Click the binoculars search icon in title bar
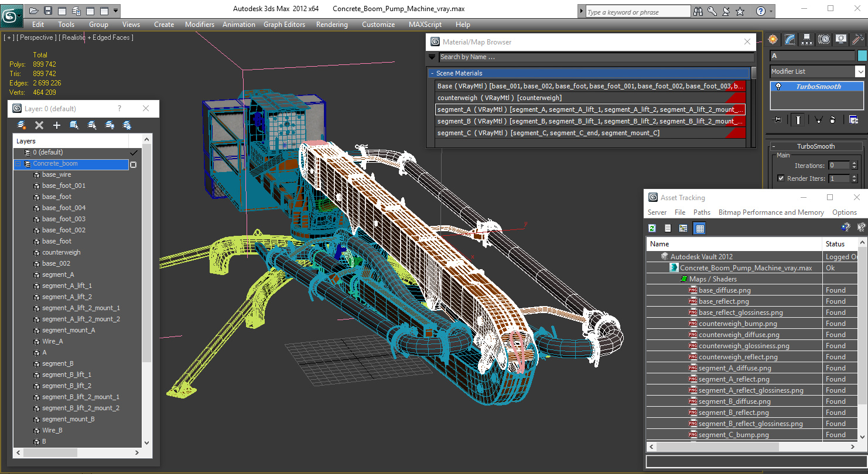This screenshot has width=868, height=474. point(698,11)
